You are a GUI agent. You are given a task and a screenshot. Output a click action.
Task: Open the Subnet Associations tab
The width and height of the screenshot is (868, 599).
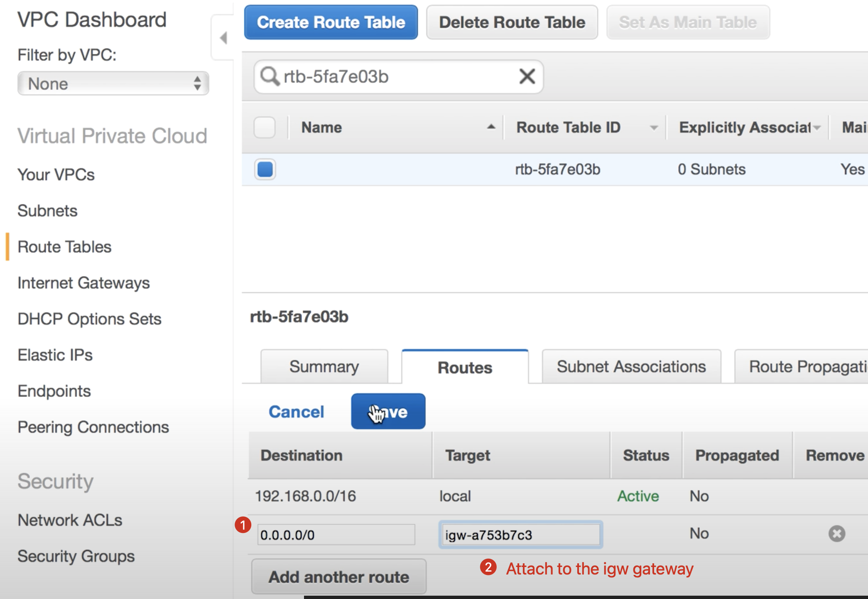[631, 366]
